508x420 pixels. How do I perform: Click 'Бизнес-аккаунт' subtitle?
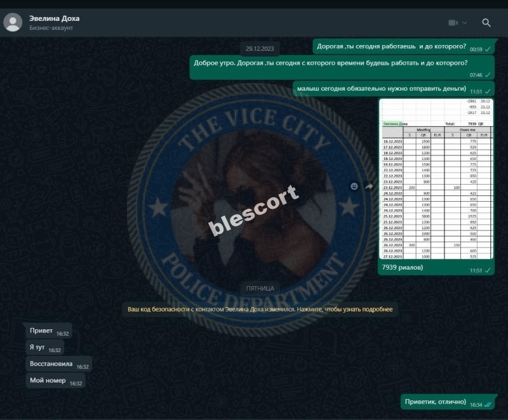tap(51, 28)
